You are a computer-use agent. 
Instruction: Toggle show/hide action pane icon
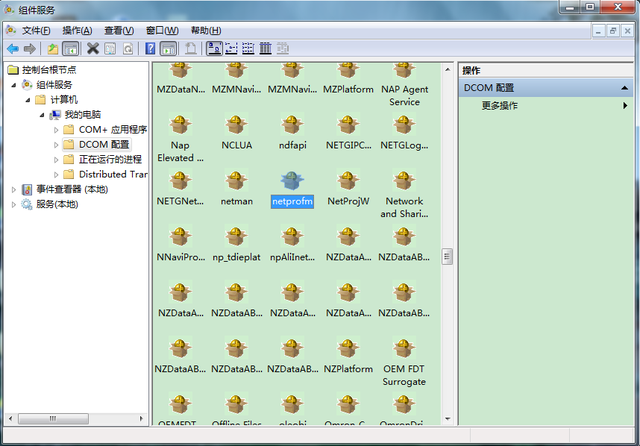click(168, 49)
